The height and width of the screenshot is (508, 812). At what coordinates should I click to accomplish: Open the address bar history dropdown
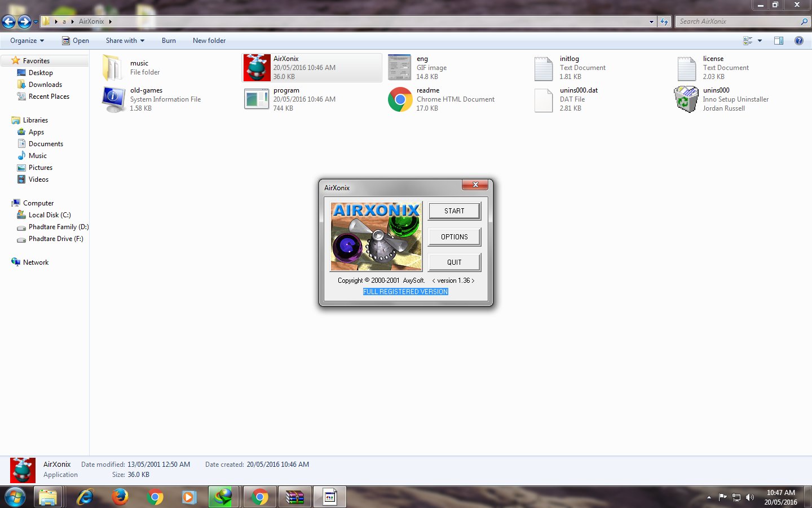(651, 22)
